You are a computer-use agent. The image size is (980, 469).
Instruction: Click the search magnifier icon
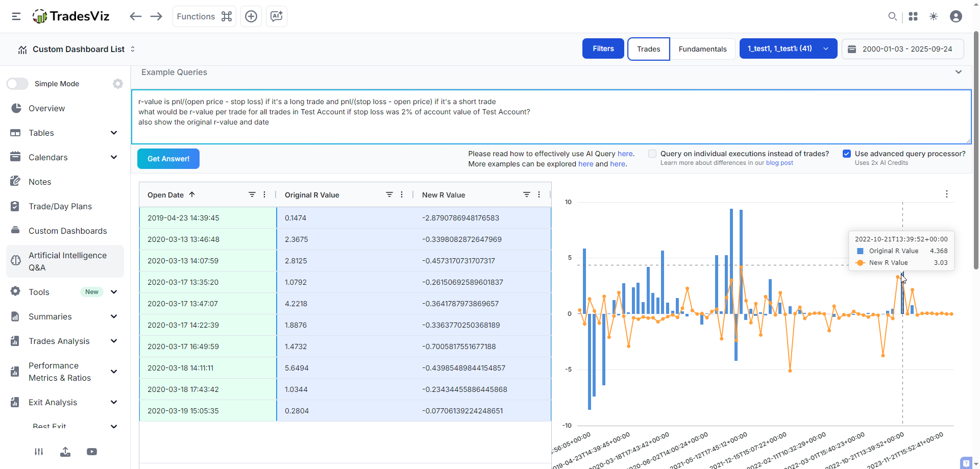pyautogui.click(x=892, y=16)
